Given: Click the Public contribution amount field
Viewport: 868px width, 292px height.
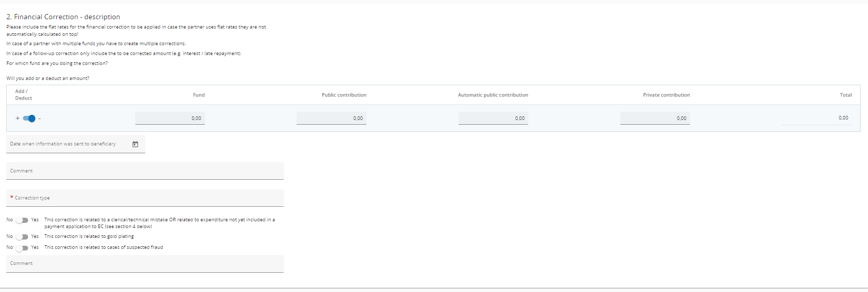Looking at the screenshot, I should click(x=331, y=118).
